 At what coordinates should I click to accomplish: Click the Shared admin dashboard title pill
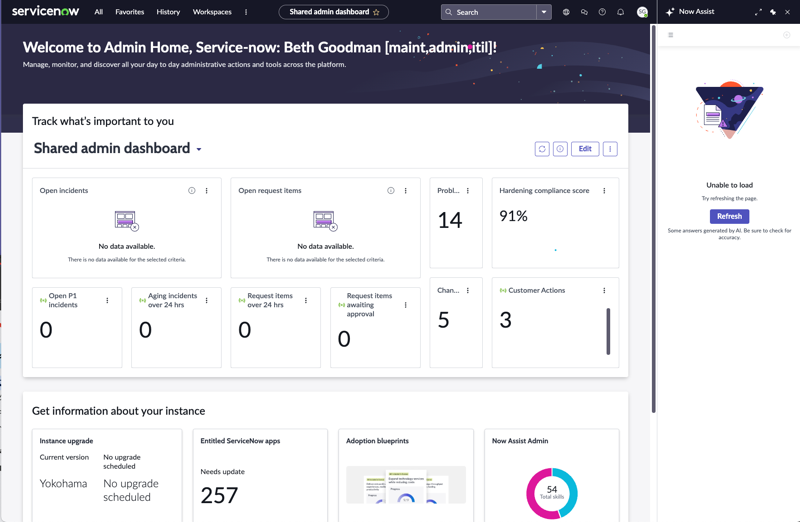tap(334, 12)
